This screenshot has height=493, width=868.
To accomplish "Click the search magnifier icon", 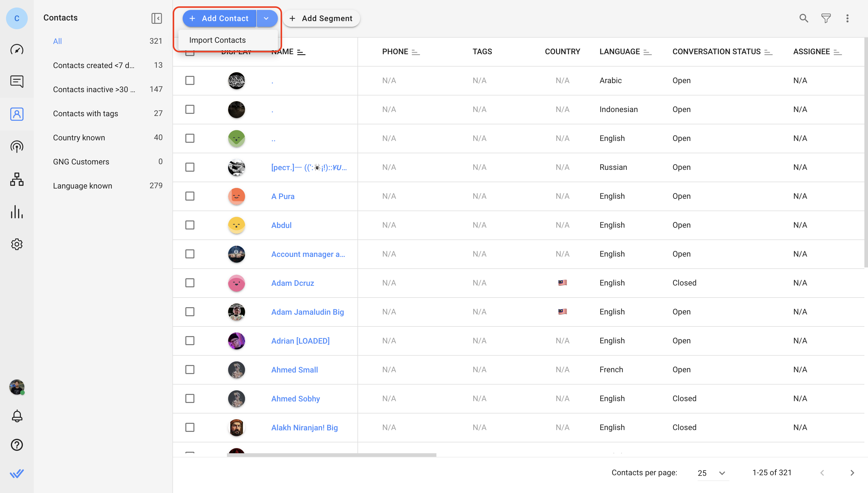I will [804, 18].
